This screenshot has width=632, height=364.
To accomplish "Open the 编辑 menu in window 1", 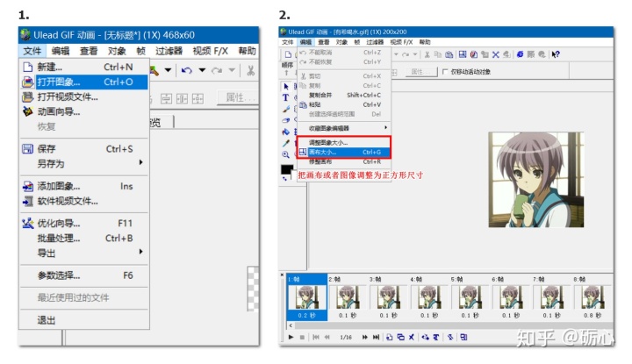I will tap(60, 51).
